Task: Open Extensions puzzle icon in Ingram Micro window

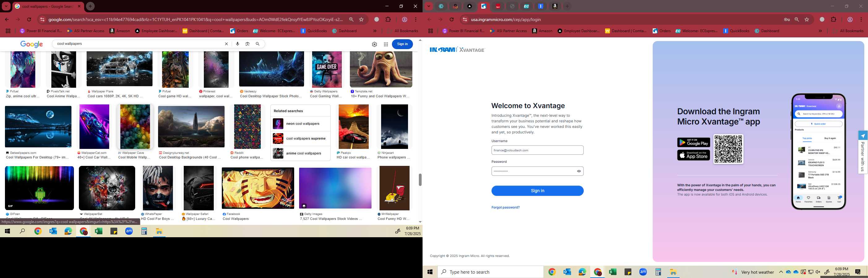Action: click(833, 19)
